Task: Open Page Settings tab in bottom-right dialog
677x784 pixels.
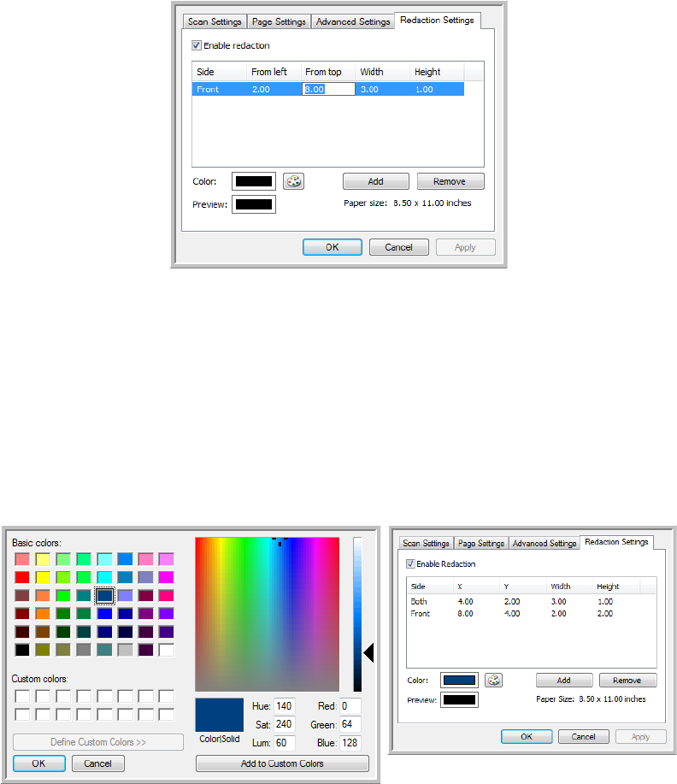Action: coord(481,543)
